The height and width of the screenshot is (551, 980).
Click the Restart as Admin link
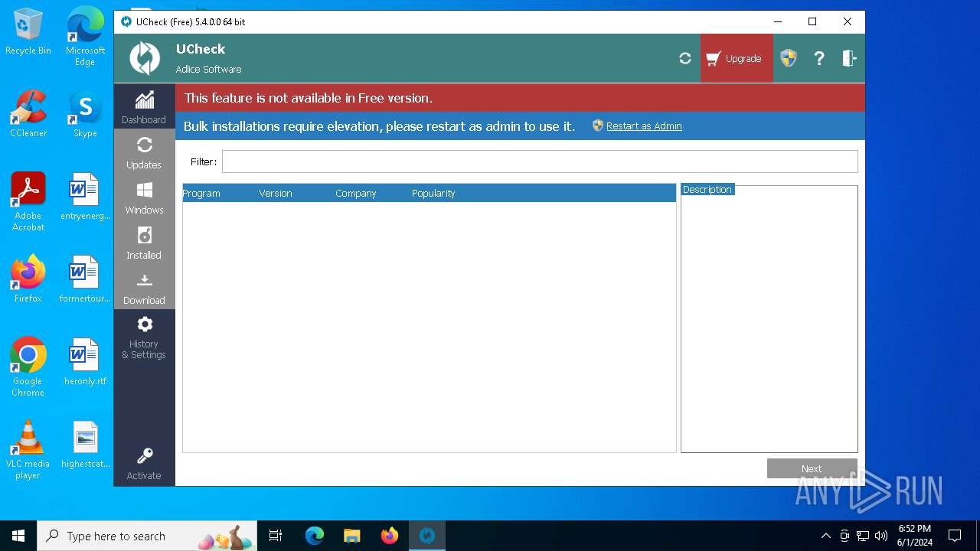[x=644, y=126]
